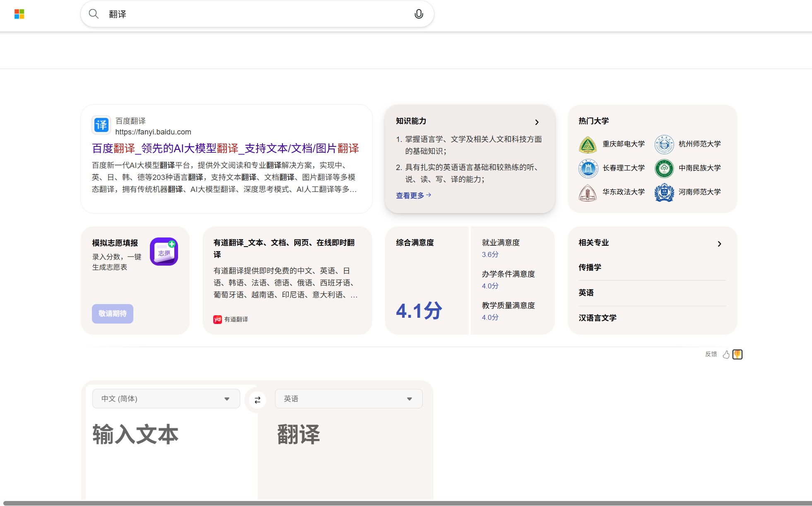The height and width of the screenshot is (506, 812).
Task: Click 办学条件满意度 label
Action: click(x=508, y=274)
